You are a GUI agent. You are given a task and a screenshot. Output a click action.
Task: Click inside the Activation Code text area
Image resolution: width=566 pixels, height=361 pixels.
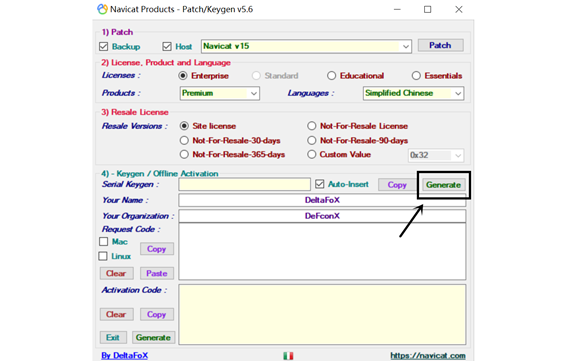pos(322,314)
